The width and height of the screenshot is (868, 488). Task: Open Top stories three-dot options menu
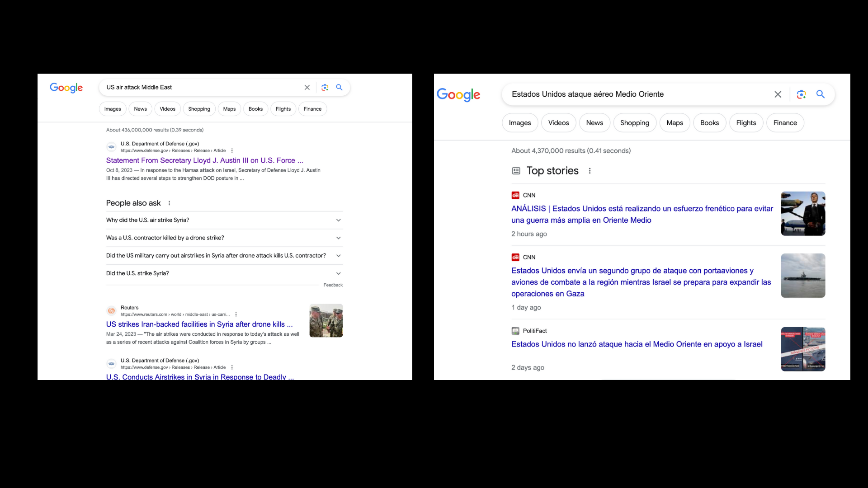tap(590, 171)
